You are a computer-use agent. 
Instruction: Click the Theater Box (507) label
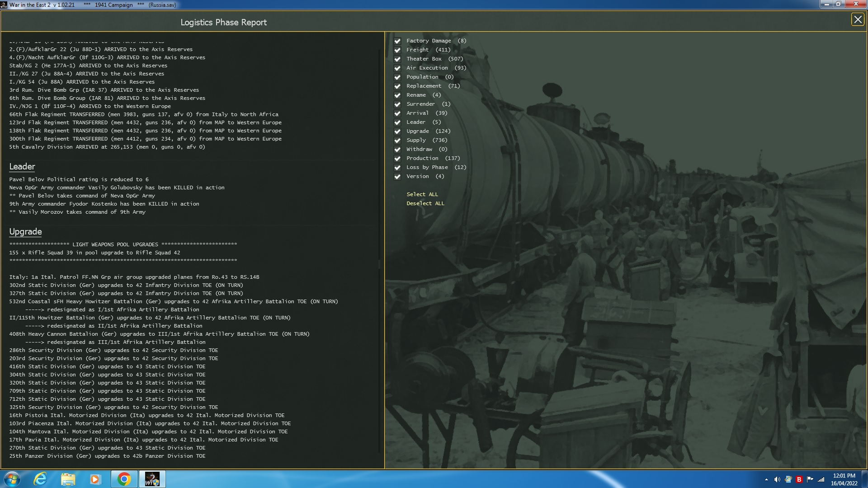(435, 59)
